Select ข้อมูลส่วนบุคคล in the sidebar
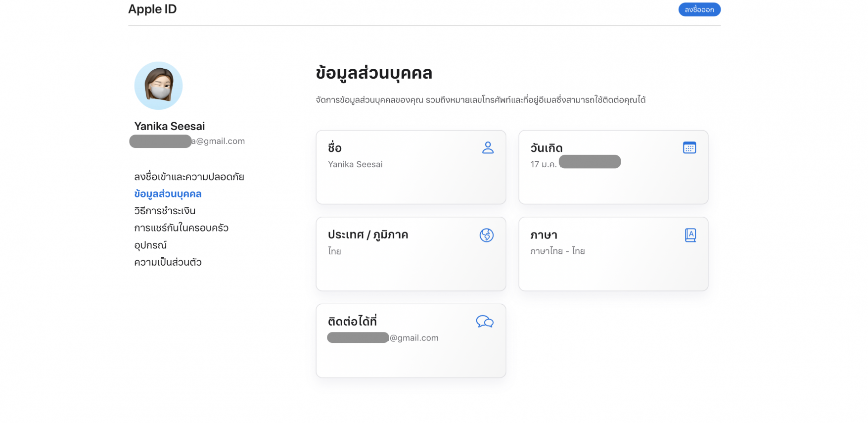Viewport: 868px width, 423px height. tap(168, 194)
